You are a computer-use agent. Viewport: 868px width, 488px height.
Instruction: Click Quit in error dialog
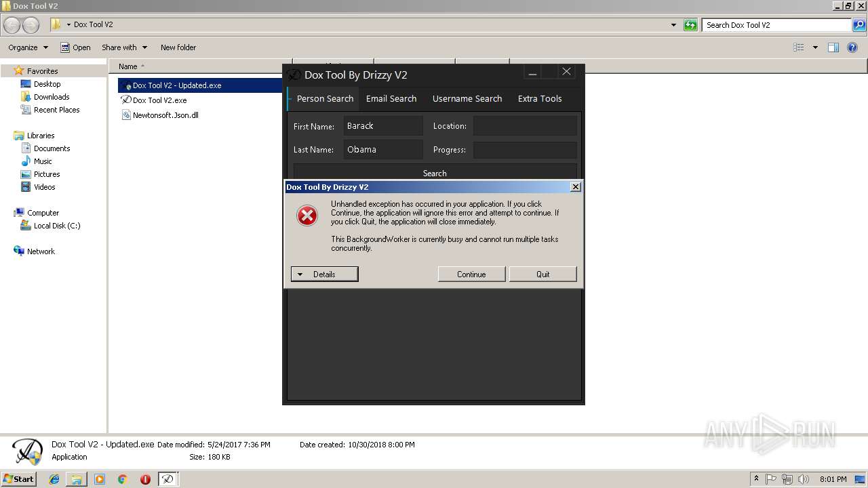pos(542,274)
